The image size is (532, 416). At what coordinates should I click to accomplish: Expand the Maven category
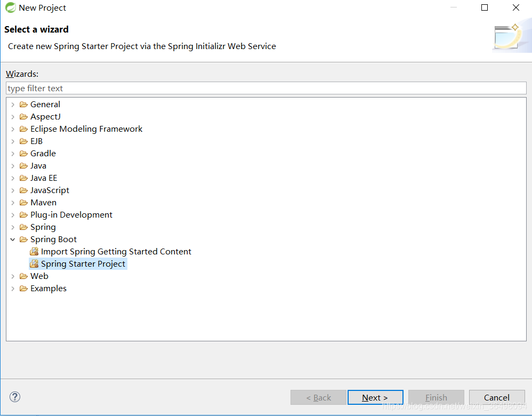pyautogui.click(x=13, y=203)
